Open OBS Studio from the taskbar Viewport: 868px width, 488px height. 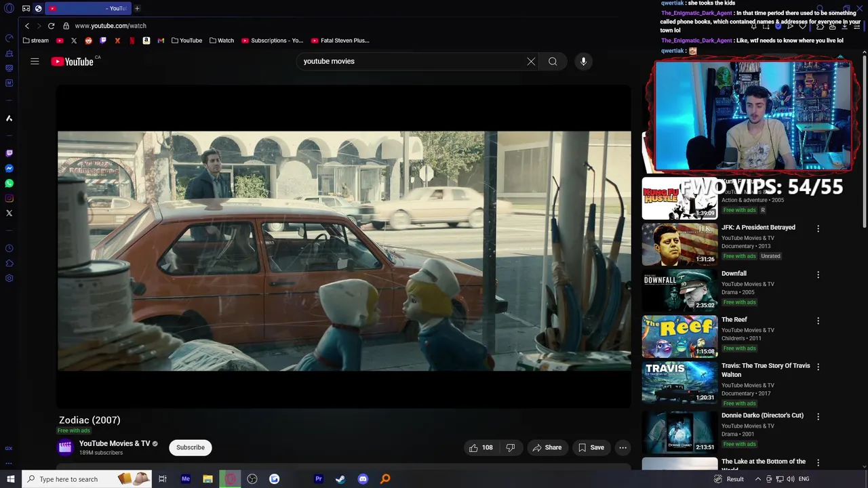(252, 479)
